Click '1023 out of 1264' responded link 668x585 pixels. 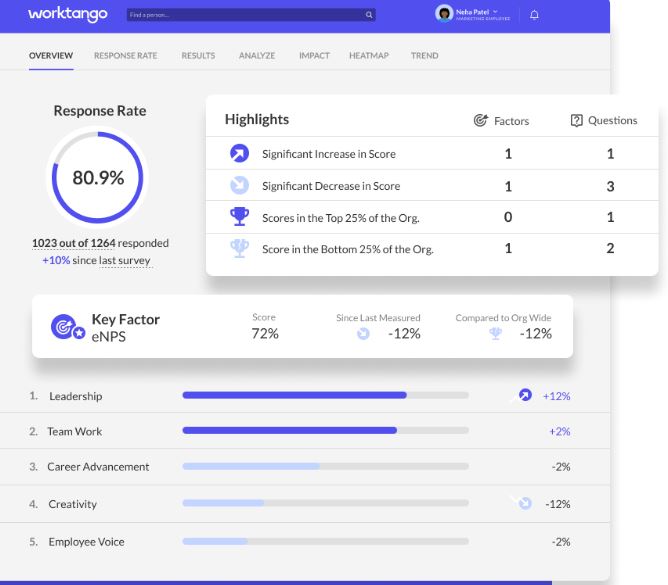coord(74,243)
